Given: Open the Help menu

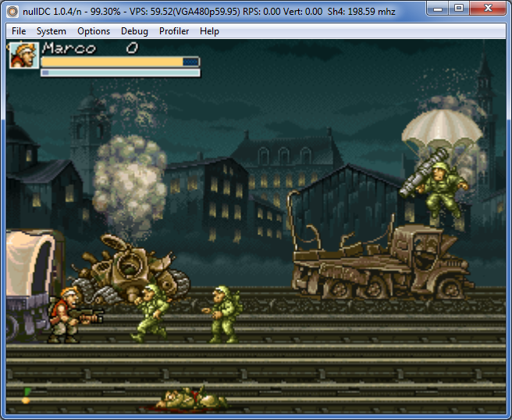Looking at the screenshot, I should point(209,31).
